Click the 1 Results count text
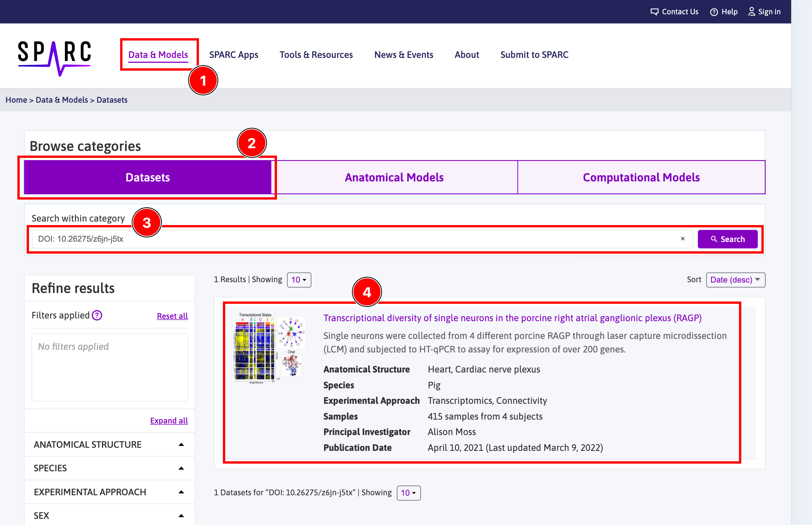Image resolution: width=812 pixels, height=525 pixels. pyautogui.click(x=230, y=279)
